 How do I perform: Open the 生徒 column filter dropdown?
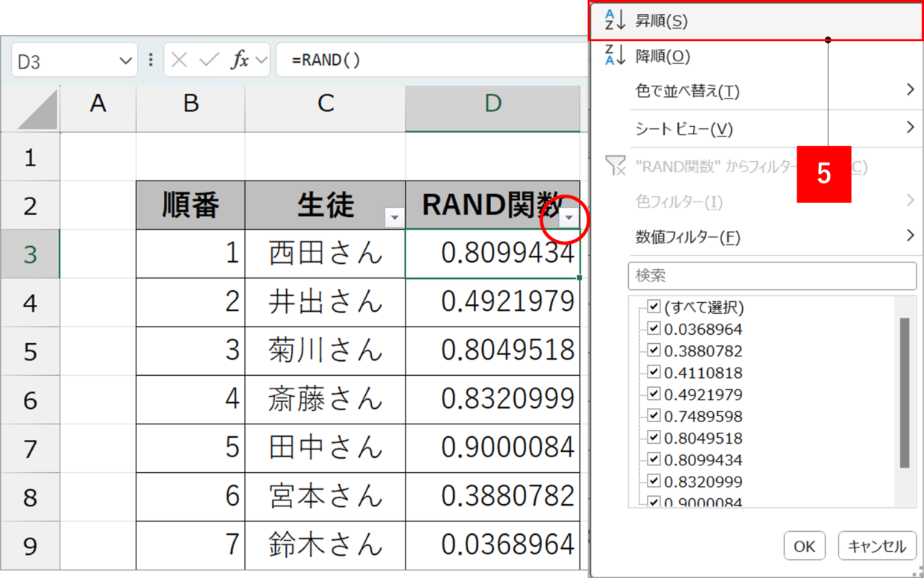(394, 218)
